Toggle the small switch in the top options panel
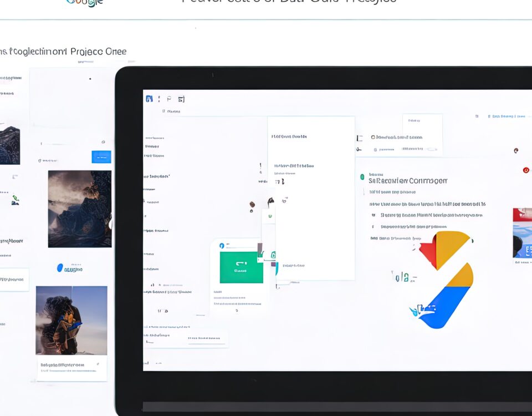Viewport: 532px width, 416px height. pyautogui.click(x=431, y=149)
